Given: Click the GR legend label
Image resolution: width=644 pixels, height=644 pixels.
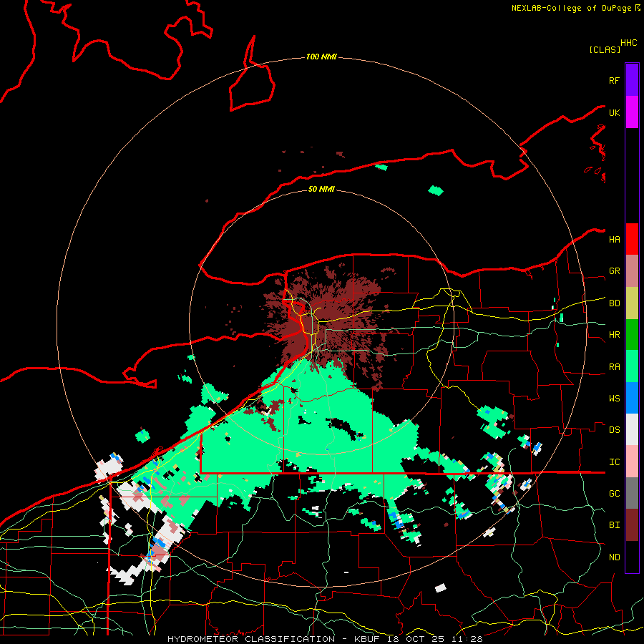Looking at the screenshot, I should (x=614, y=271).
